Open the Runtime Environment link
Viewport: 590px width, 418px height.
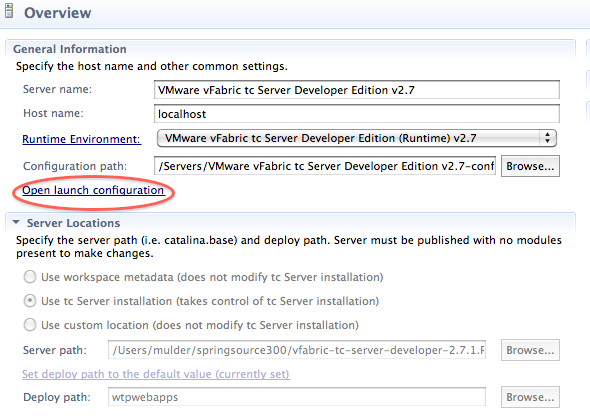click(x=81, y=139)
